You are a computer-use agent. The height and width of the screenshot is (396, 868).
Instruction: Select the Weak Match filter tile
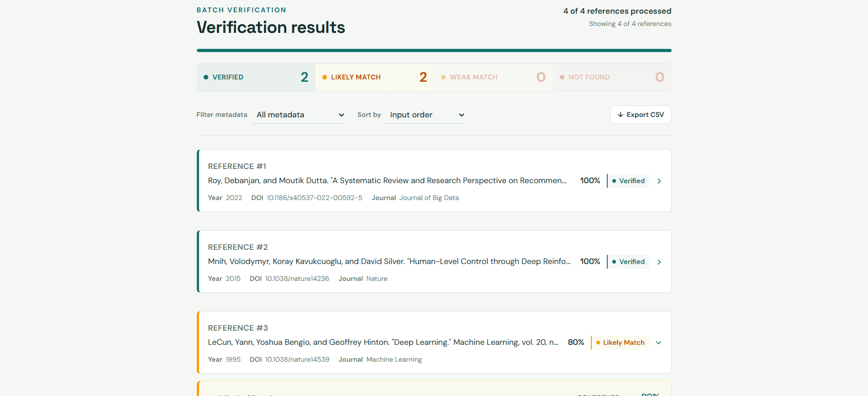[x=493, y=77]
